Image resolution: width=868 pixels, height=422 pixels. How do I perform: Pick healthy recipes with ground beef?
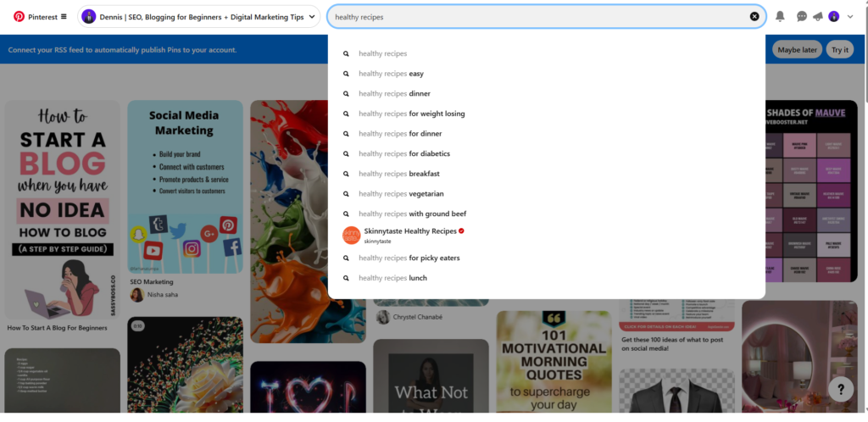547,214
